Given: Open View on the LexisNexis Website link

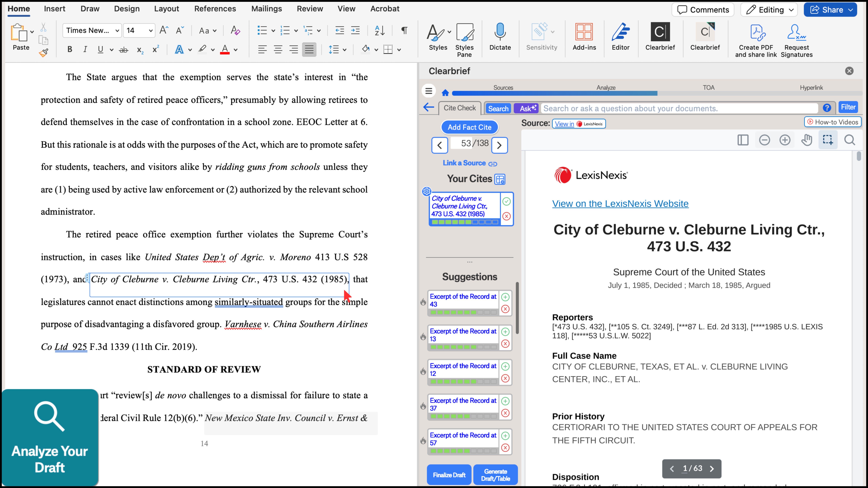Looking at the screenshot, I should [620, 204].
